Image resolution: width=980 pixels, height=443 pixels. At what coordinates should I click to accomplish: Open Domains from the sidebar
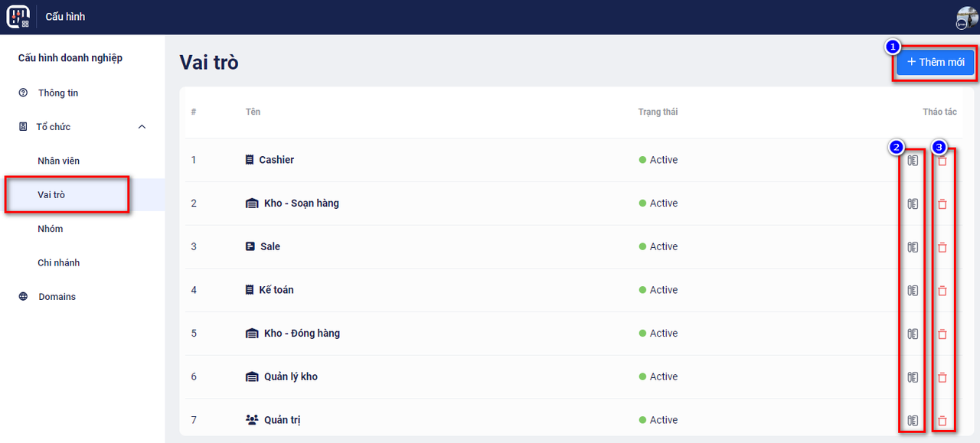point(57,297)
